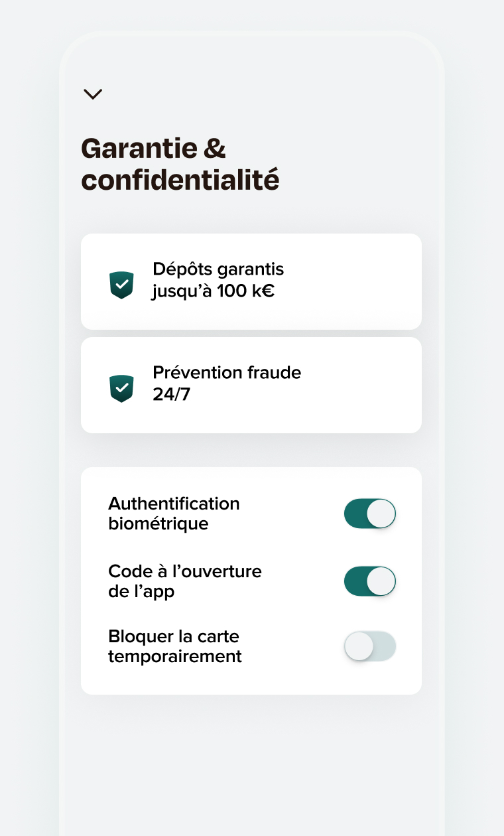Open the Dépôts garantis jusqu'à 100 k€ text

[x=218, y=280]
